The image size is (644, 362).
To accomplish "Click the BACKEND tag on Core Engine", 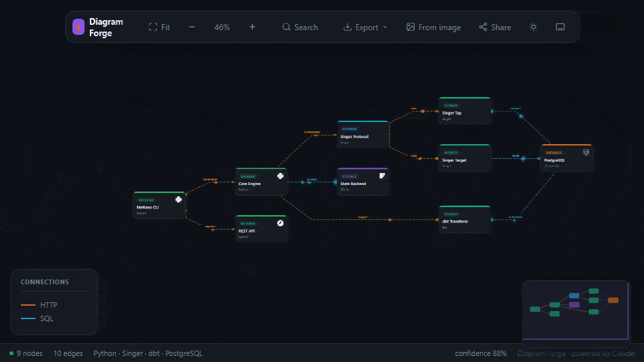I will tap(248, 176).
